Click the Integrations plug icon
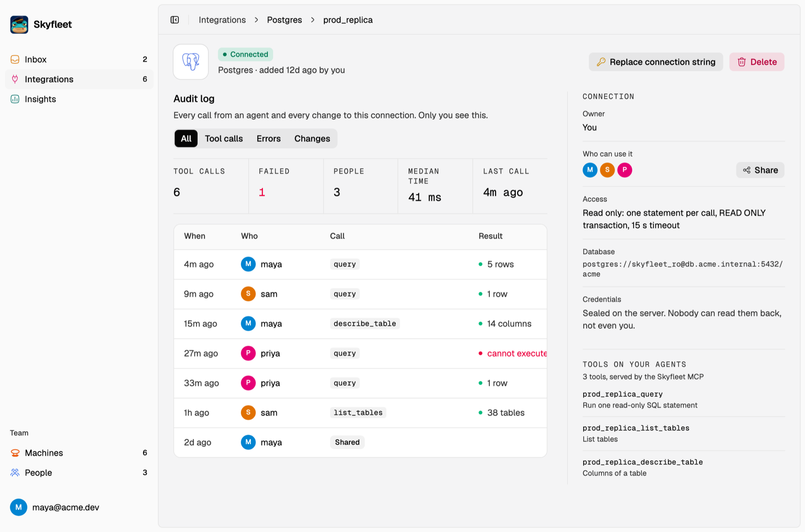805x532 pixels. tap(15, 79)
